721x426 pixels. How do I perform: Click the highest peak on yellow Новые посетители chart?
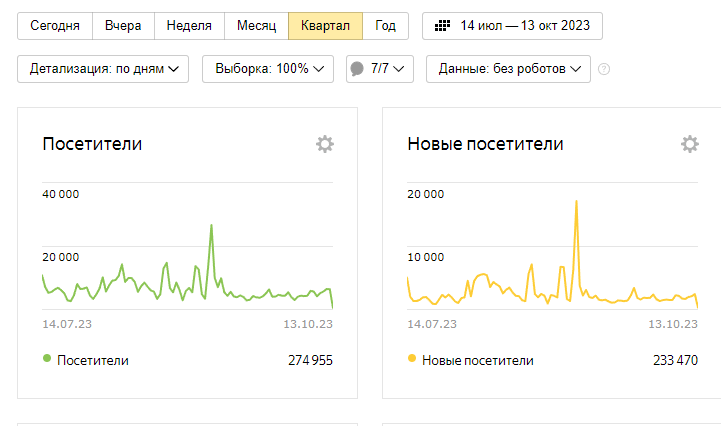tap(576, 202)
